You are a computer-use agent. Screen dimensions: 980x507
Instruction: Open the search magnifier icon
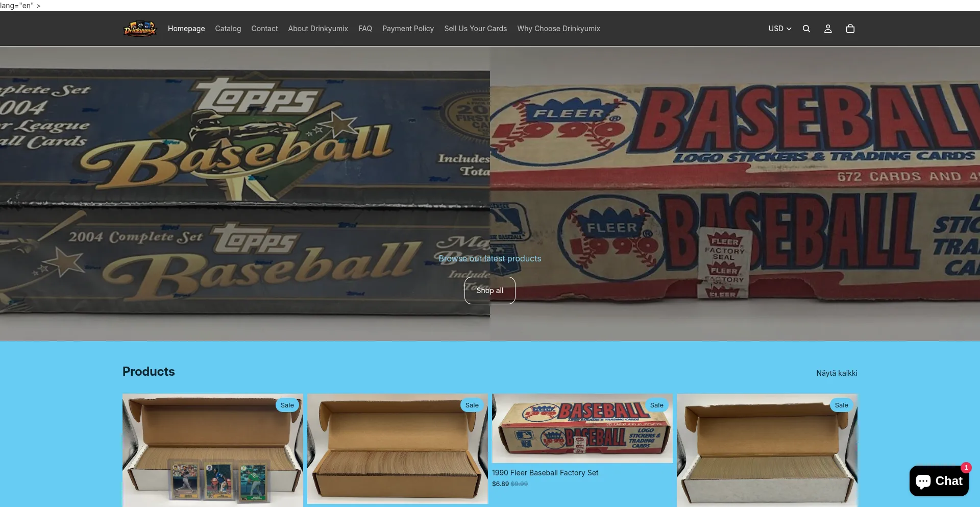click(806, 29)
